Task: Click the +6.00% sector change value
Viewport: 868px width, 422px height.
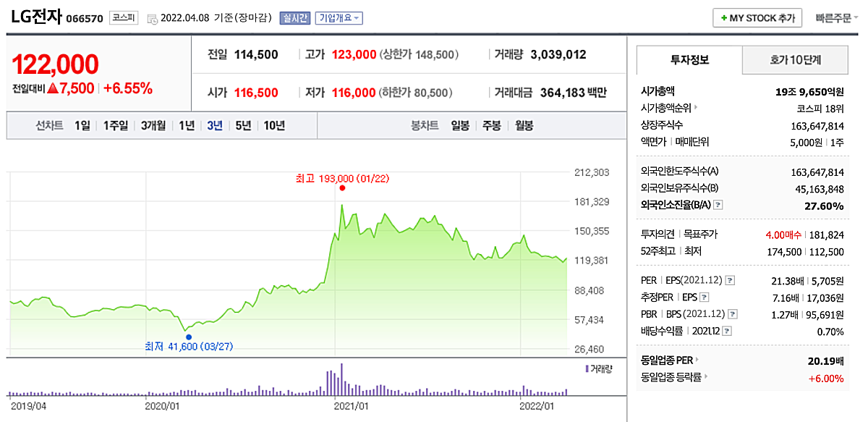Action: click(x=827, y=377)
